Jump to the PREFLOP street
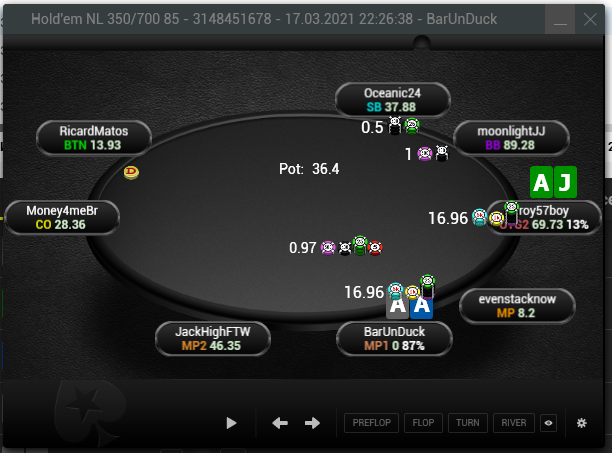 pyautogui.click(x=372, y=423)
